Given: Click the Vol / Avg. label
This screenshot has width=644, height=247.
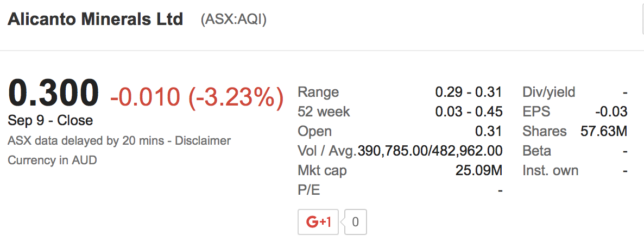Looking at the screenshot, I should (327, 151).
